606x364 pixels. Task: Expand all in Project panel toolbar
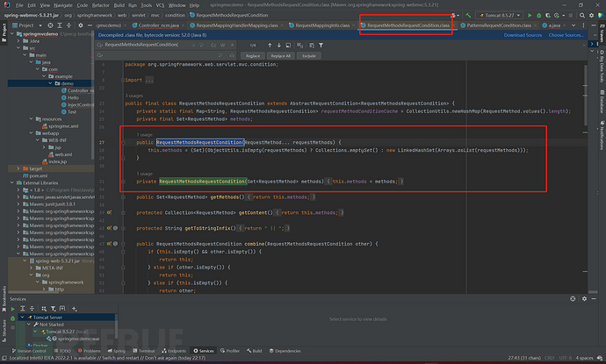click(60, 25)
